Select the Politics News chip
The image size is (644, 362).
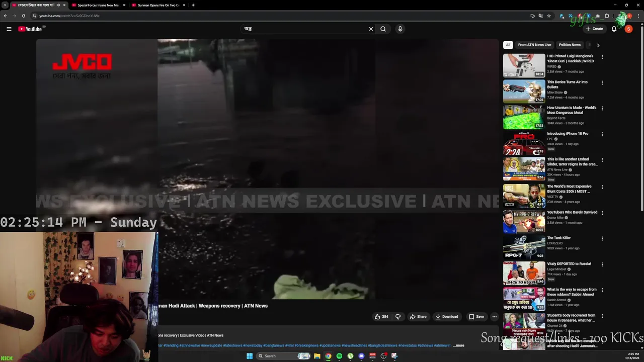(570, 45)
